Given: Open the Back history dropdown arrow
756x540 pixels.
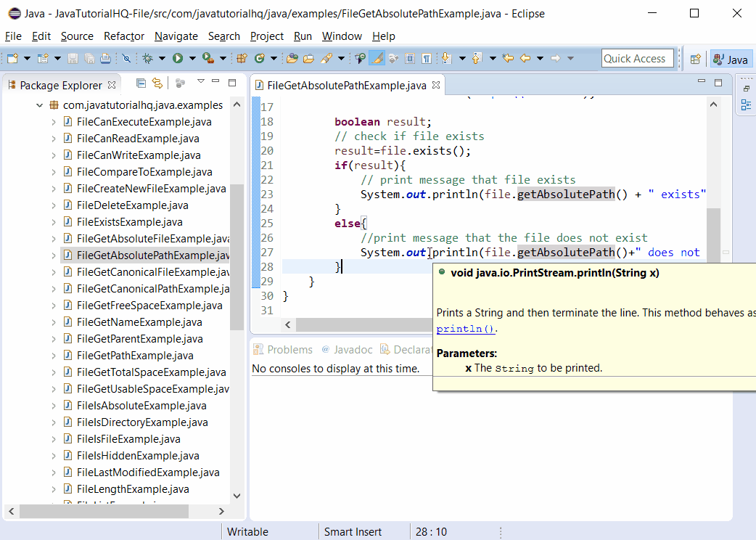Looking at the screenshot, I should point(540,58).
